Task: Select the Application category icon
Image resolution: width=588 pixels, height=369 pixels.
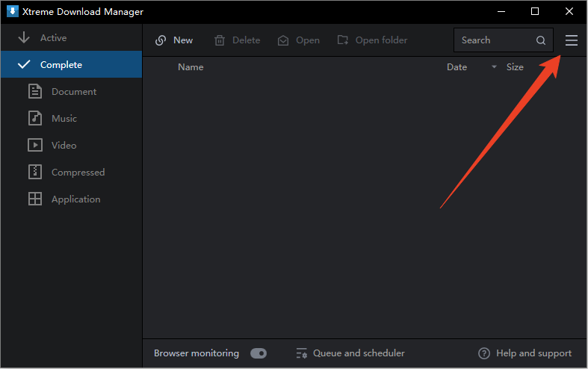Action: (35, 199)
